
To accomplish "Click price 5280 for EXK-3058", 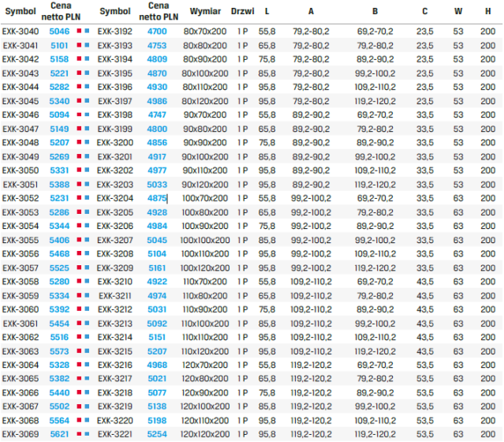I will [59, 282].
